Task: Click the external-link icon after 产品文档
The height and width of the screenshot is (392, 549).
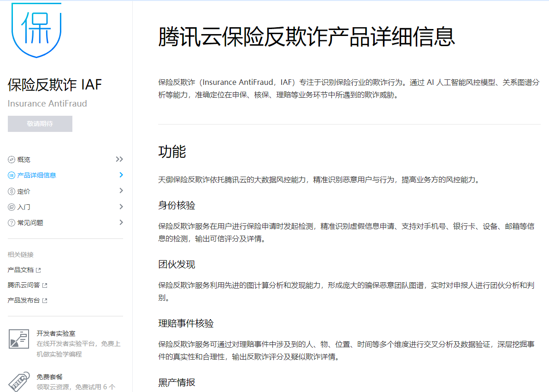Action: point(38,270)
